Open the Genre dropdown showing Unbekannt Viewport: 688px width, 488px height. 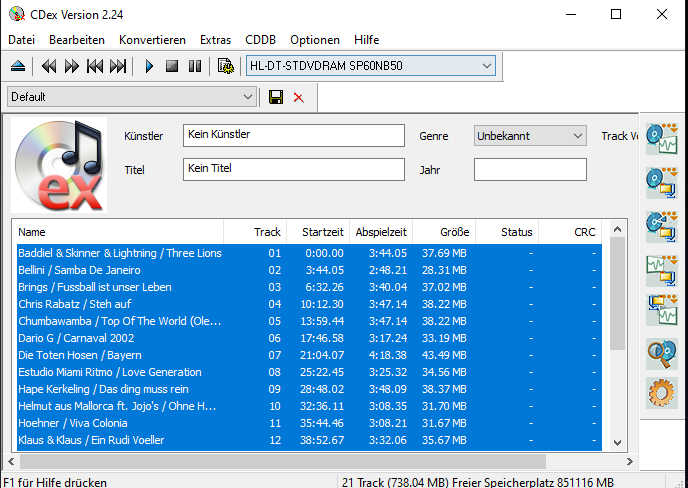(530, 136)
